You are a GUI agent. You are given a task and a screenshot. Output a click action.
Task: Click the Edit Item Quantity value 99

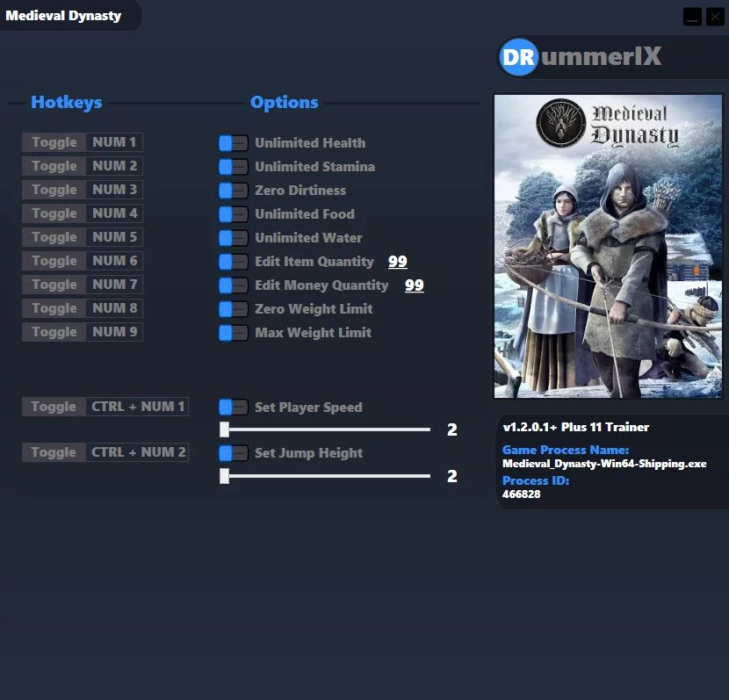point(398,261)
